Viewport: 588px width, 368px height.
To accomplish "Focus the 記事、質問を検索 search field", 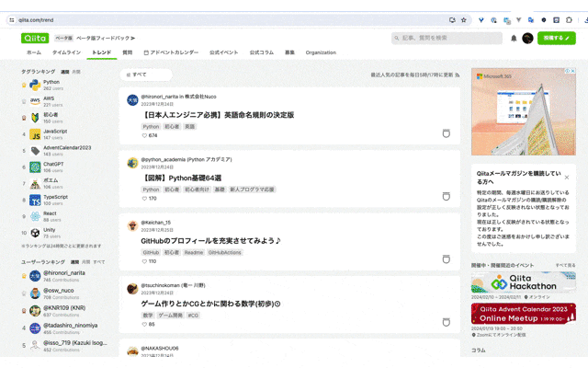I will [447, 38].
